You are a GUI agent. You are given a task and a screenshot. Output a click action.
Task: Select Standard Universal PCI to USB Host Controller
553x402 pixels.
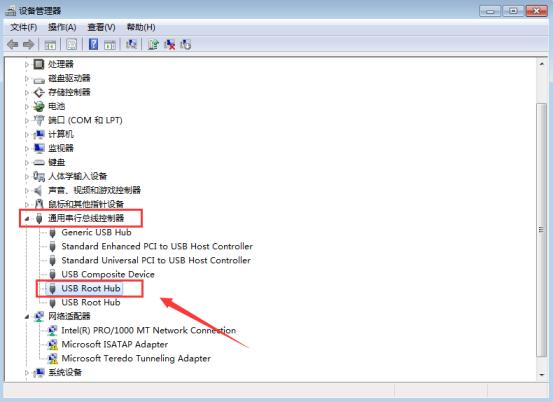pos(156,261)
